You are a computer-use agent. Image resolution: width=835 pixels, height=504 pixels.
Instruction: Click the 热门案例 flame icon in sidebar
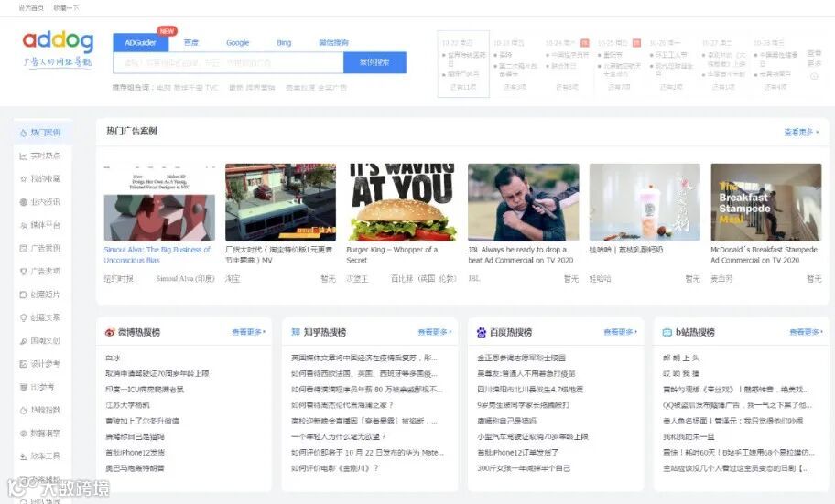24,133
